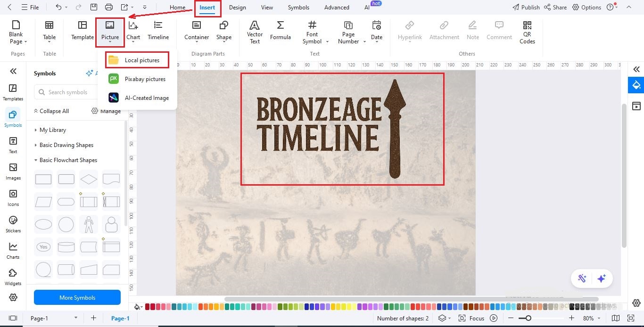Open the Page-1 page selector dropdown
This screenshot has width=644, height=327.
pos(53,318)
